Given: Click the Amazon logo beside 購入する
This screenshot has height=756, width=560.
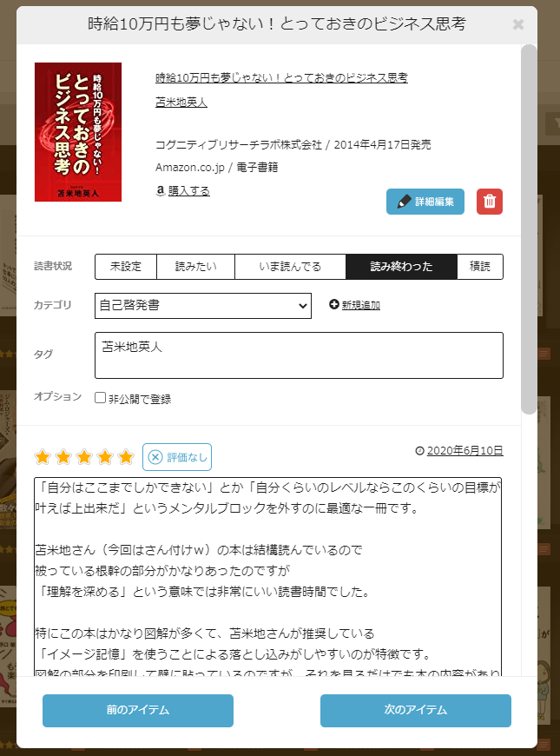Looking at the screenshot, I should [161, 190].
